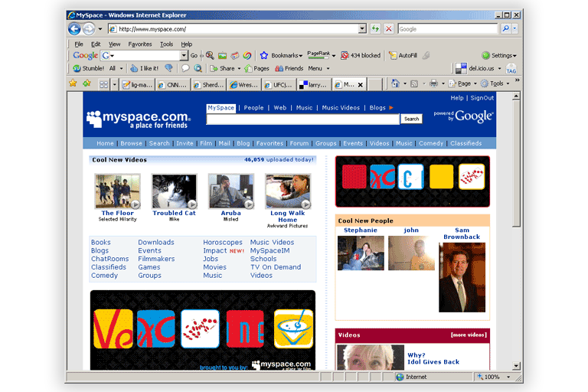This screenshot has height=392, width=588.
Task: Click the Comedy link in blue nav bar
Action: [x=431, y=143]
